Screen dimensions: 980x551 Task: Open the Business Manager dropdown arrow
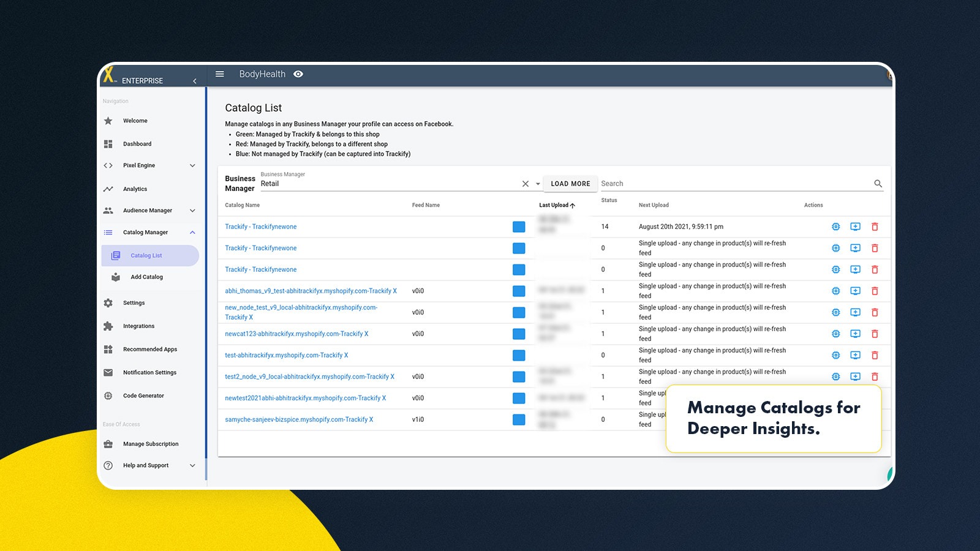point(538,184)
